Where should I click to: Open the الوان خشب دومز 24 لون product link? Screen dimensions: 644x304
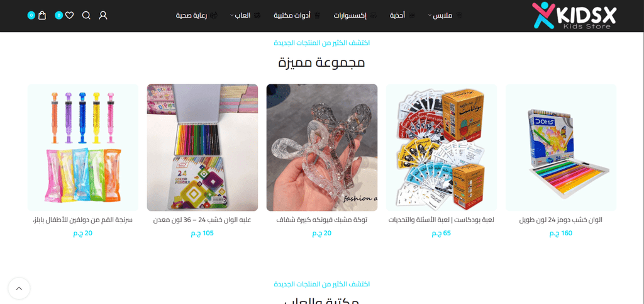coord(560,220)
